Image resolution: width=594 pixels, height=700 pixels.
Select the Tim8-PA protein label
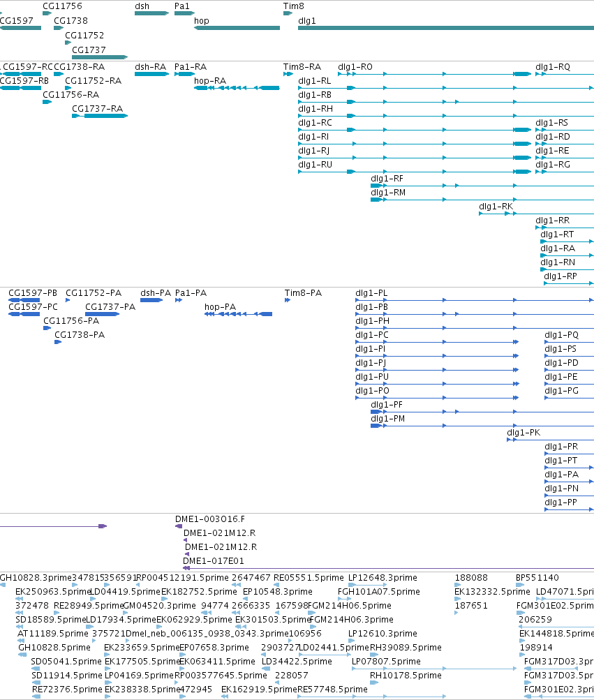303,293
